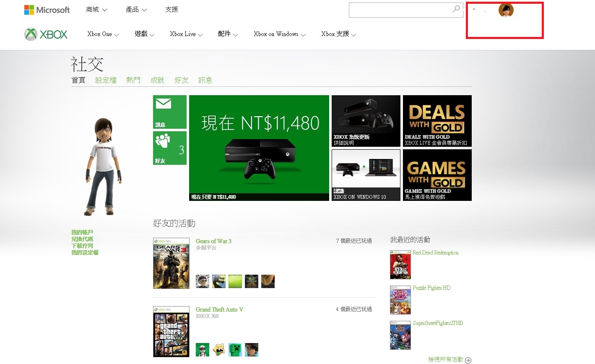Open the Games with Gold tile
The image size is (595, 364).
point(437,175)
